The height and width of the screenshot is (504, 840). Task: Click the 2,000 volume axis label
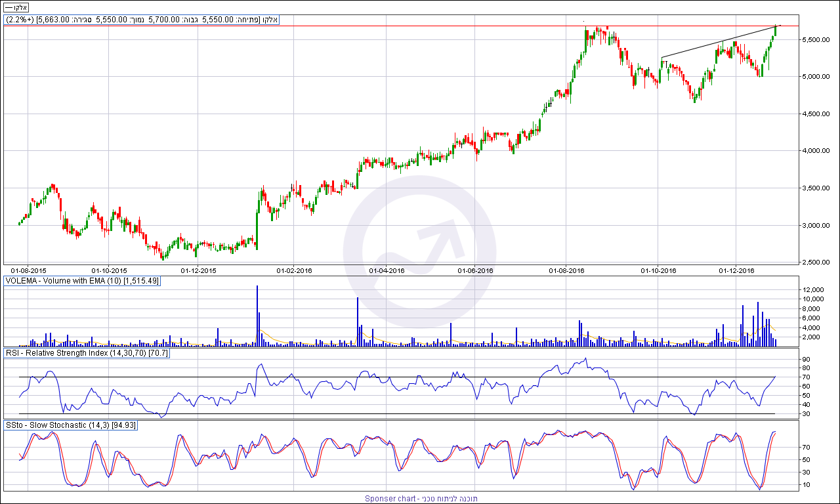(810, 337)
